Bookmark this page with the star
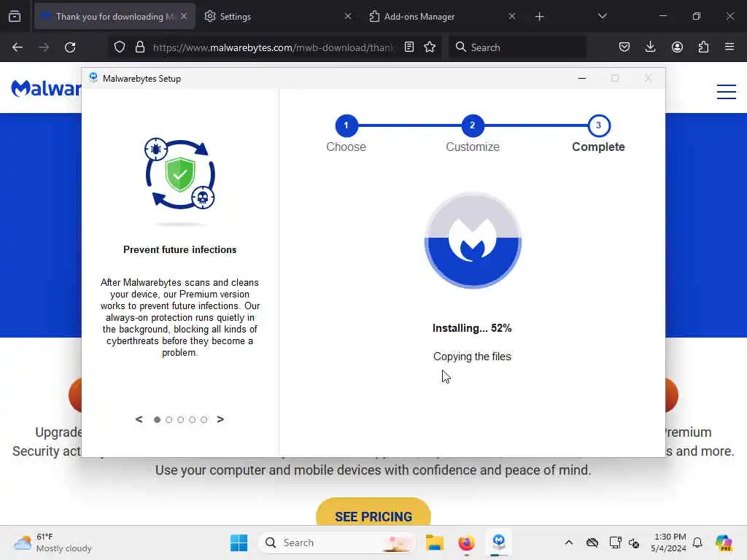The height and width of the screenshot is (560, 747). click(430, 47)
